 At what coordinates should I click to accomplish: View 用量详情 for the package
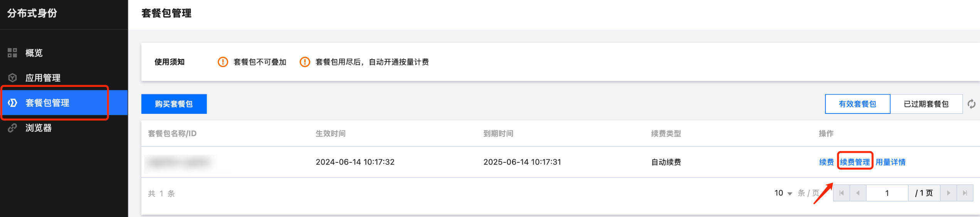point(890,162)
